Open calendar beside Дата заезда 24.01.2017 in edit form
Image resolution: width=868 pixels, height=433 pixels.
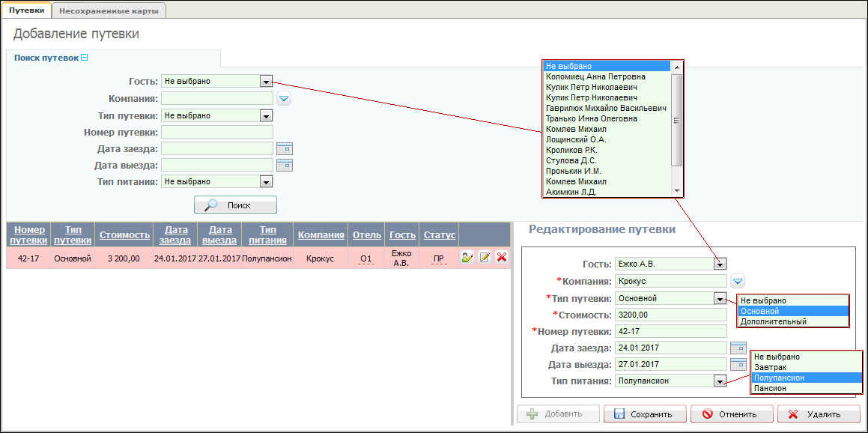[738, 348]
